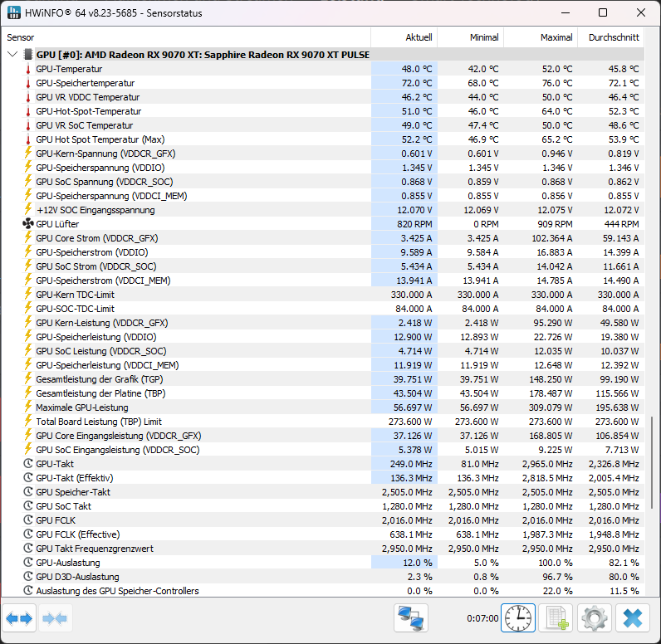
Task: Click lightning icon beside GPU-Kern TDC-Limit
Action: point(28,294)
